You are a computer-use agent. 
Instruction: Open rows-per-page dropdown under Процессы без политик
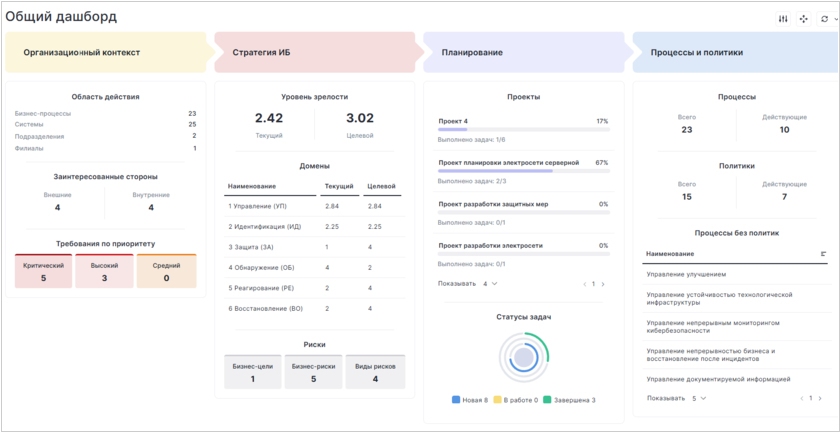pyautogui.click(x=698, y=398)
